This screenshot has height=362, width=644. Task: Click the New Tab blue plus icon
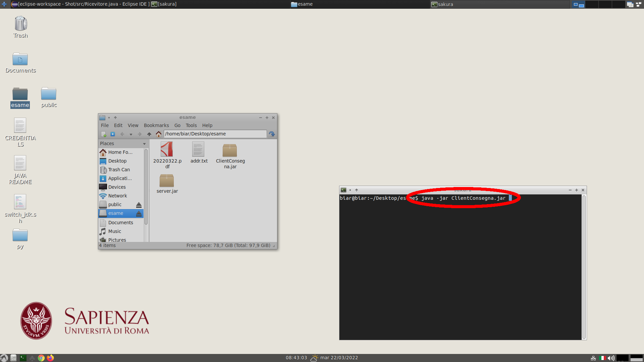pos(113,134)
